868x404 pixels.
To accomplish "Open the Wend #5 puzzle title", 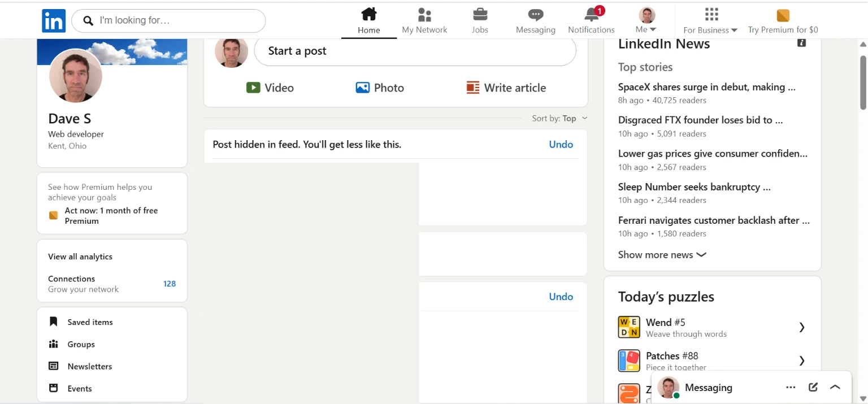I will coord(666,322).
